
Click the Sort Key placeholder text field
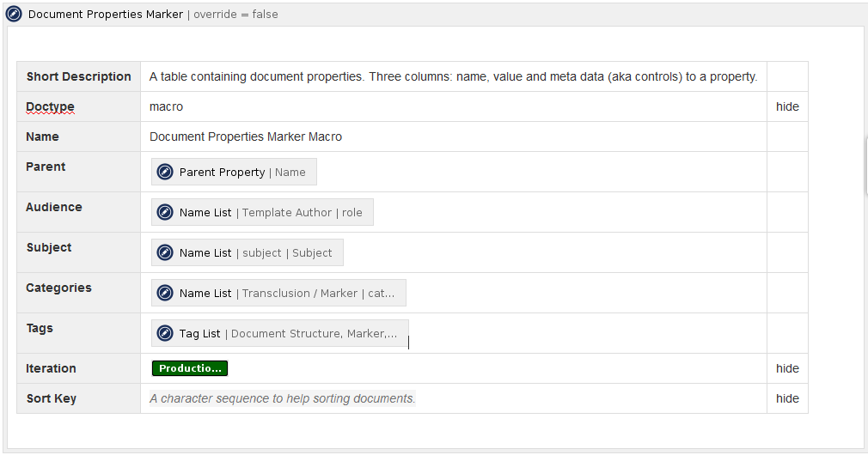pyautogui.click(x=282, y=398)
